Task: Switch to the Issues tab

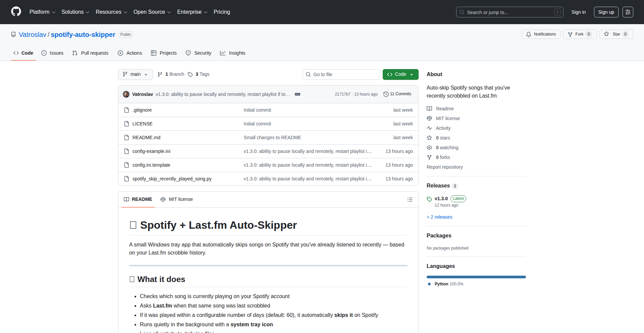Action: coord(52,53)
